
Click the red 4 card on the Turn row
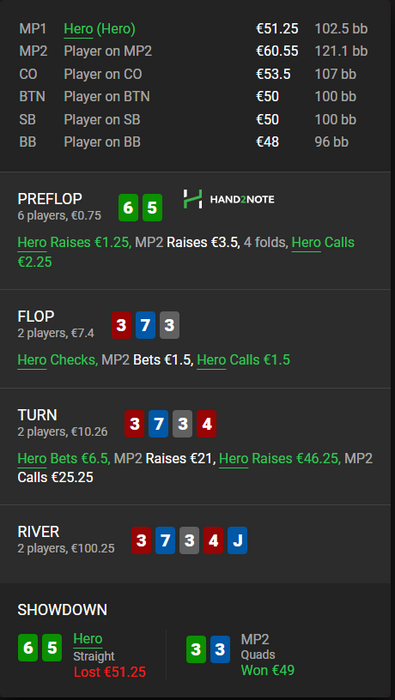pyautogui.click(x=206, y=424)
